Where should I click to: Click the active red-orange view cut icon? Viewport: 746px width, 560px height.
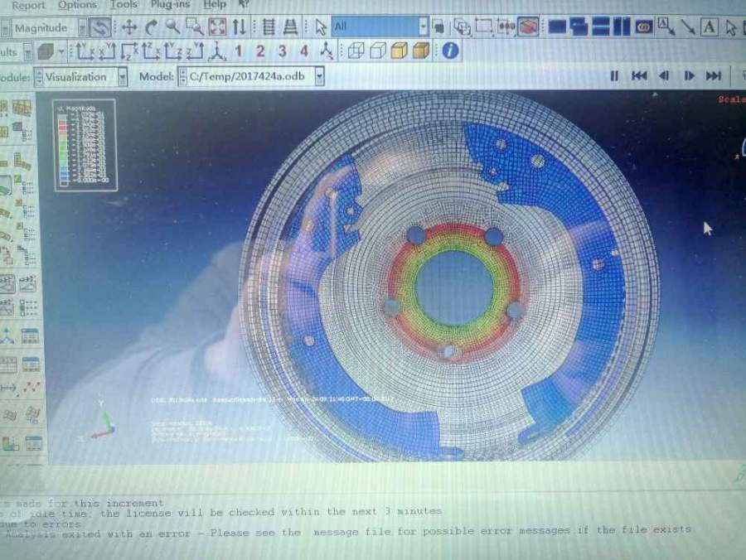(528, 27)
